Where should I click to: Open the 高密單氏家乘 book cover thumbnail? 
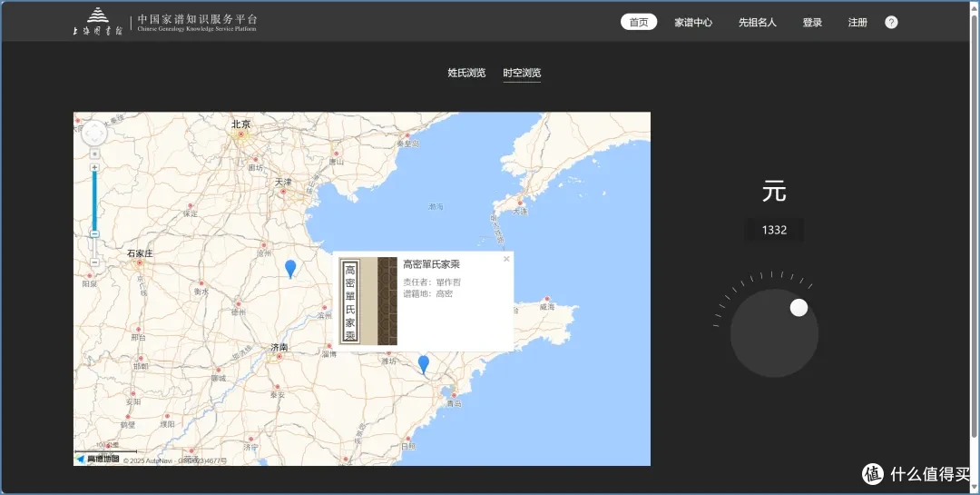click(368, 301)
